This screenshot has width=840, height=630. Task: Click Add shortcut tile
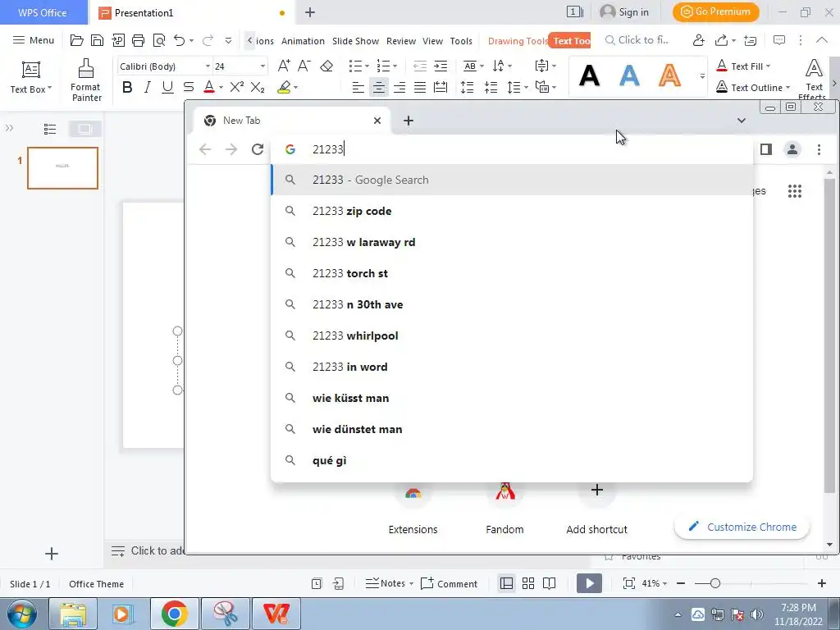click(597, 506)
